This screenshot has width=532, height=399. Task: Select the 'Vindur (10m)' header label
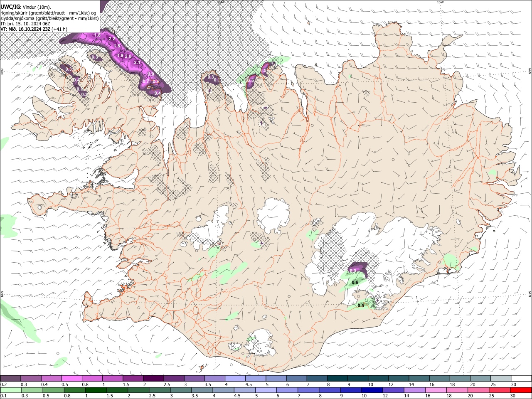35,7
